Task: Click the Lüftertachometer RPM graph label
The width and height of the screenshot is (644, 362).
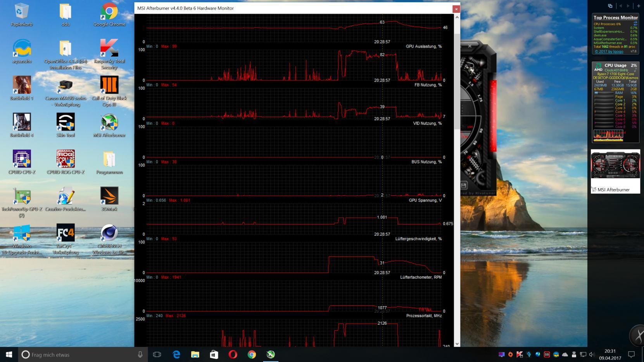Action: click(x=421, y=277)
